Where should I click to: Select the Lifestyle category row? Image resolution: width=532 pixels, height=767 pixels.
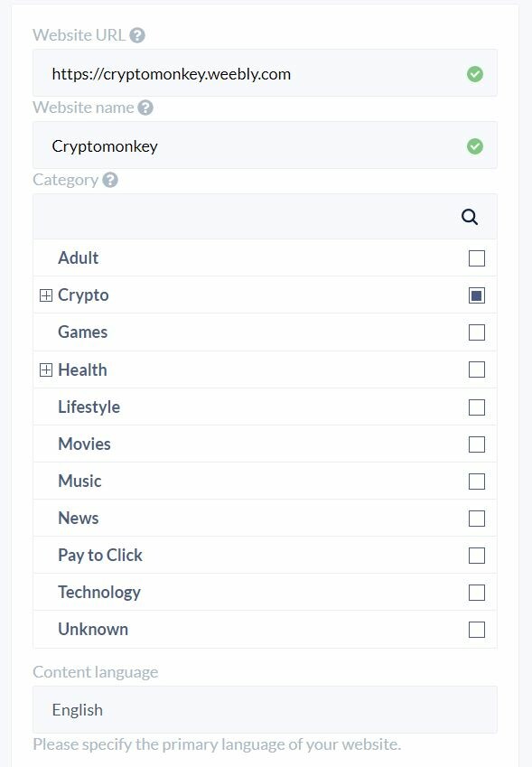click(265, 407)
